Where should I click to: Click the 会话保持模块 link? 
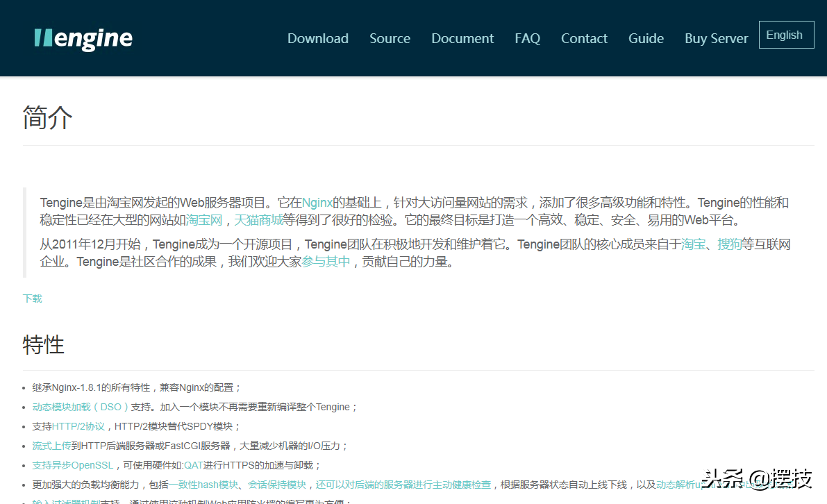click(x=277, y=485)
